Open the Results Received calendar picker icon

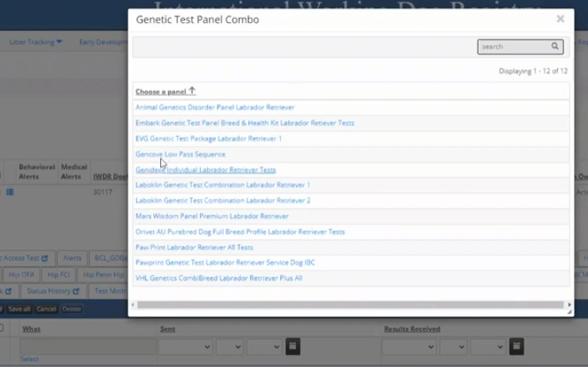517,346
